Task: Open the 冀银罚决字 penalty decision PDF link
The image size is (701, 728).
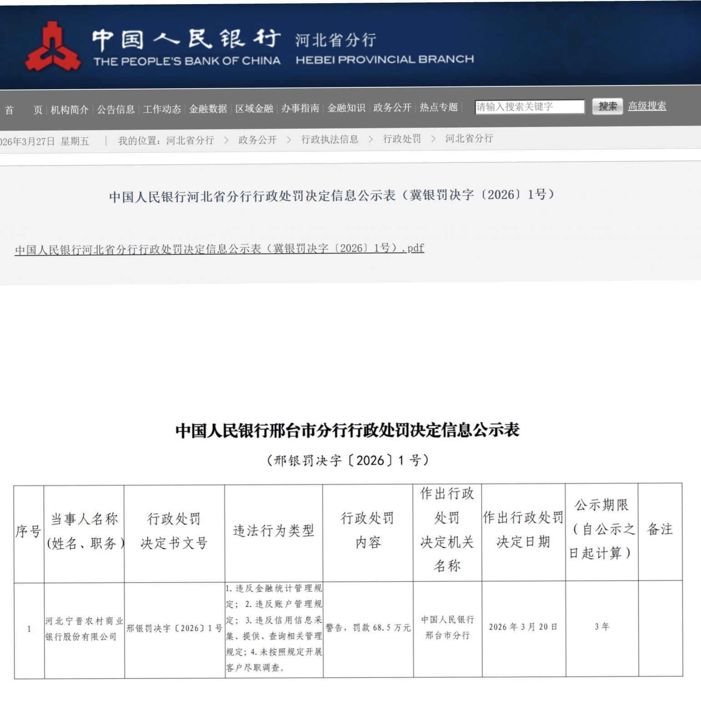Action: [x=219, y=249]
